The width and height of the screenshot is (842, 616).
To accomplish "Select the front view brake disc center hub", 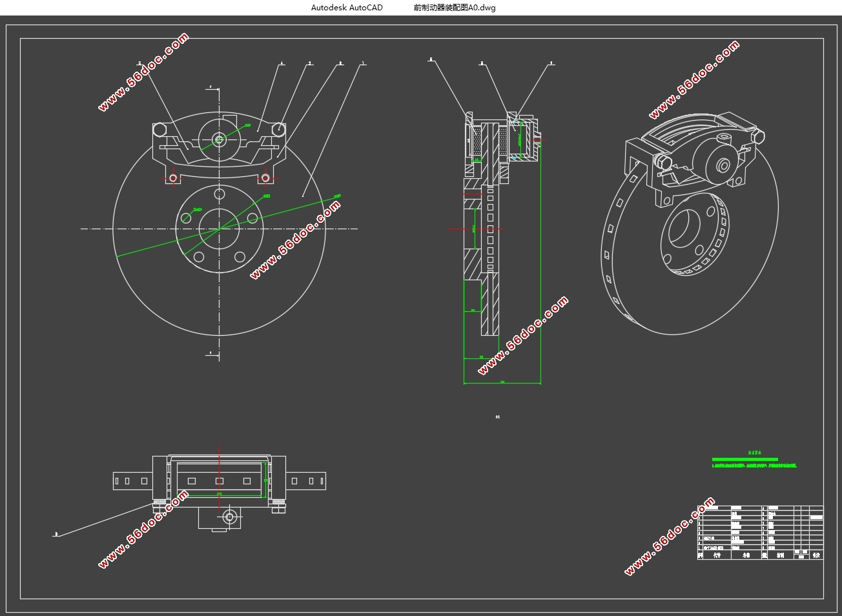I will (220, 229).
